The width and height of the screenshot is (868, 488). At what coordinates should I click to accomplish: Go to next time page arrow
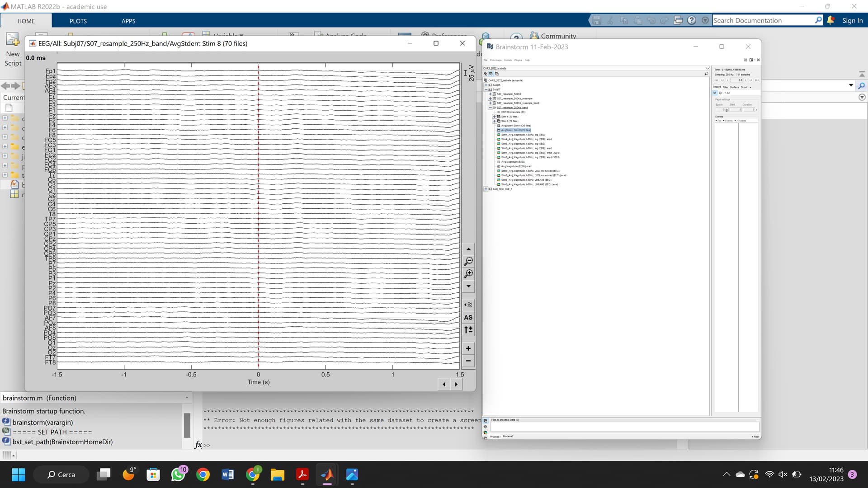[456, 384]
